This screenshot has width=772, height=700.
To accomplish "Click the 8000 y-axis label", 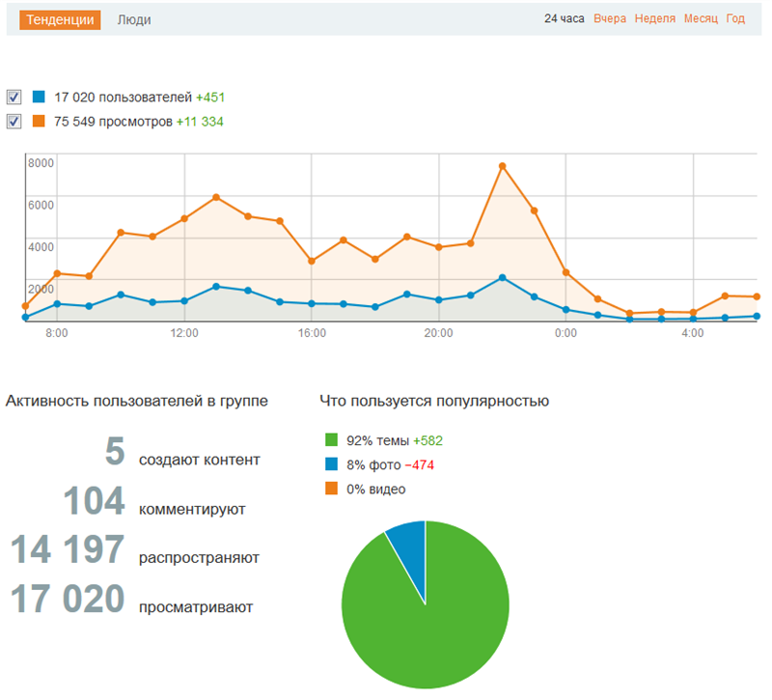I will click(41, 163).
